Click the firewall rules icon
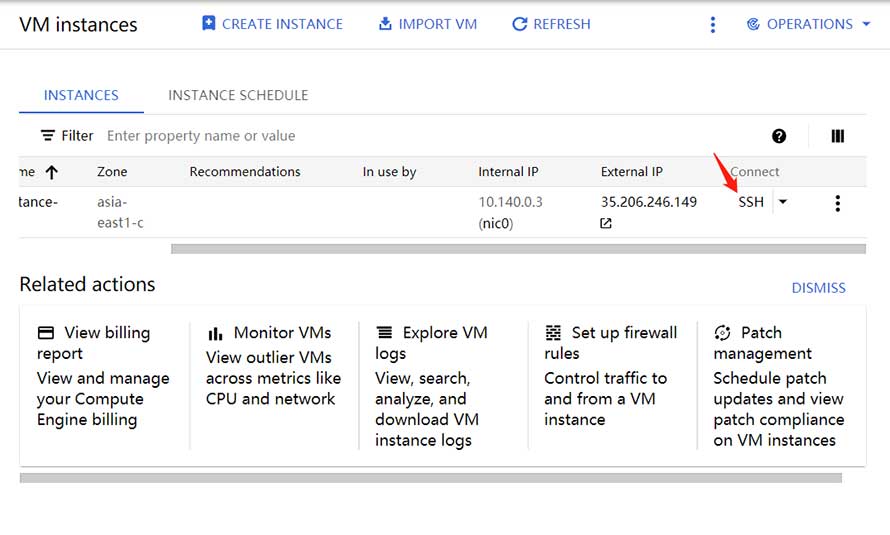 553,332
